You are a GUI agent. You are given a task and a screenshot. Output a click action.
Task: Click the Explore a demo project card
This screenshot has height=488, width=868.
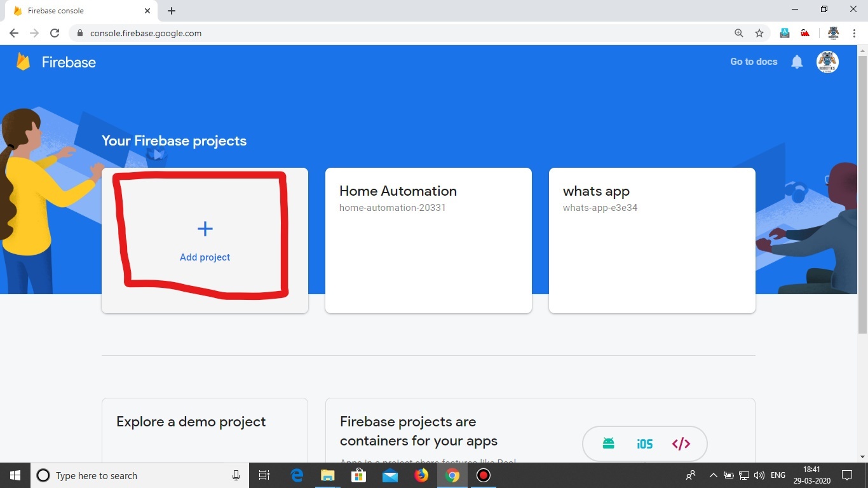coord(205,430)
